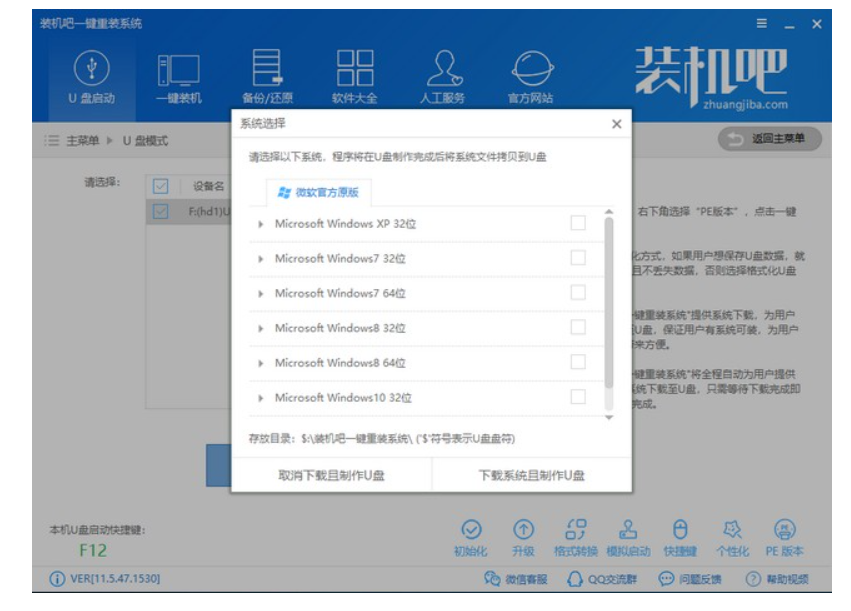Open the QQ交流群 group link
The image size is (851, 611).
pyautogui.click(x=601, y=579)
